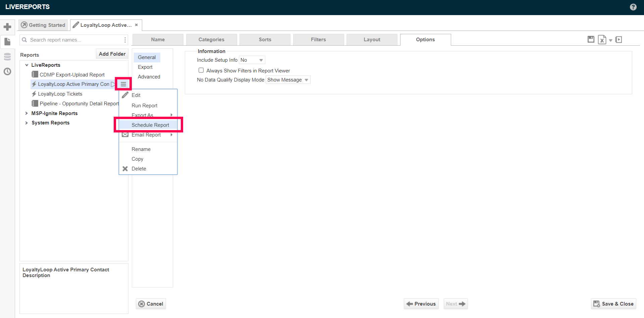Select LoyaltyLoop Active Primary Con report
644x318 pixels.
(x=73, y=84)
